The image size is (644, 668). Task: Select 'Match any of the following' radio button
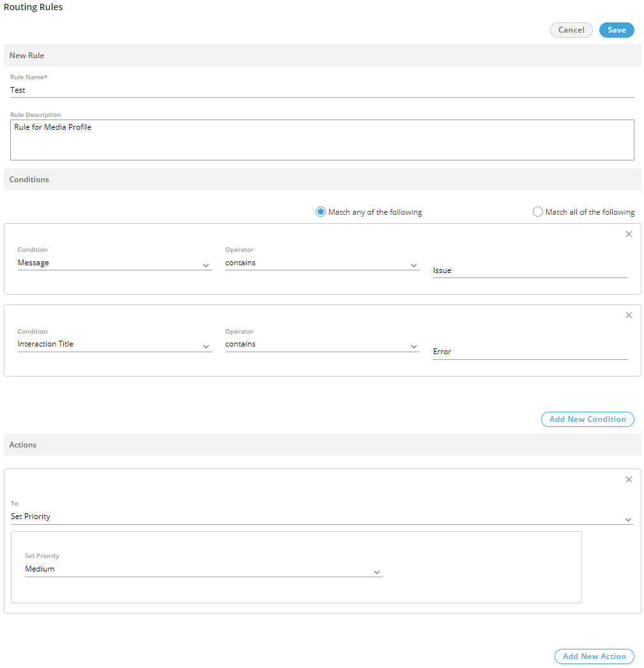(x=321, y=212)
